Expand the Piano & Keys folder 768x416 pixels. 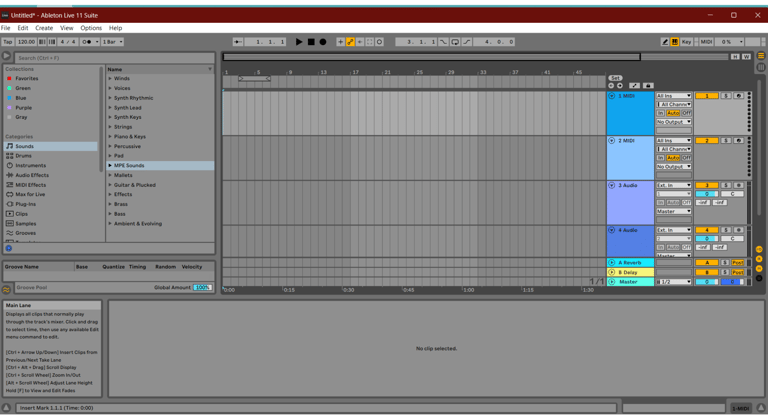click(x=110, y=137)
